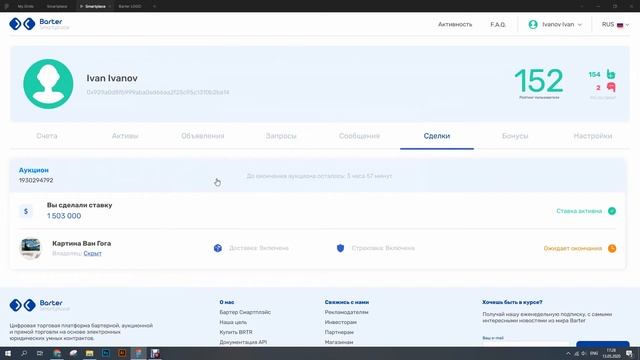
Task: Open the Аукцион deal heading
Action: tap(33, 170)
